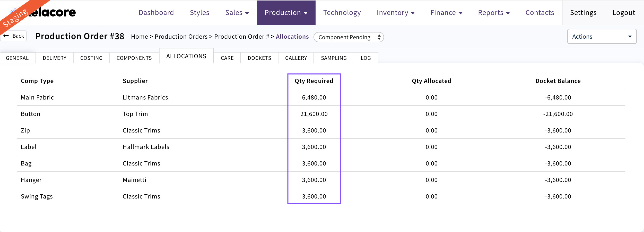The height and width of the screenshot is (232, 644).
Task: Open the Log tab
Action: tap(365, 58)
